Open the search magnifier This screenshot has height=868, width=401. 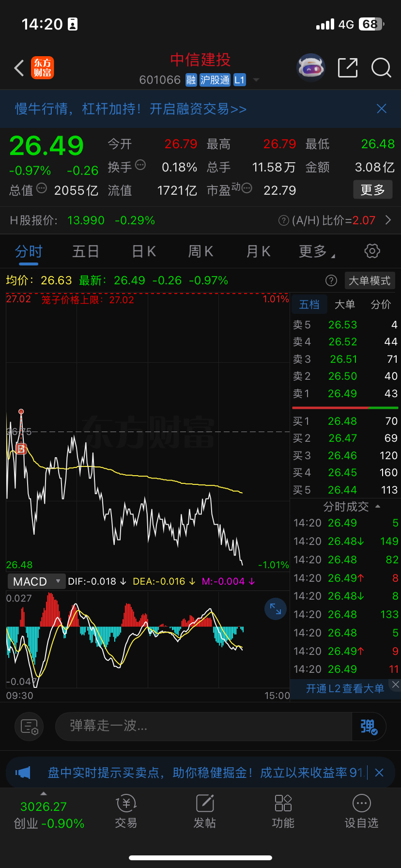click(381, 68)
